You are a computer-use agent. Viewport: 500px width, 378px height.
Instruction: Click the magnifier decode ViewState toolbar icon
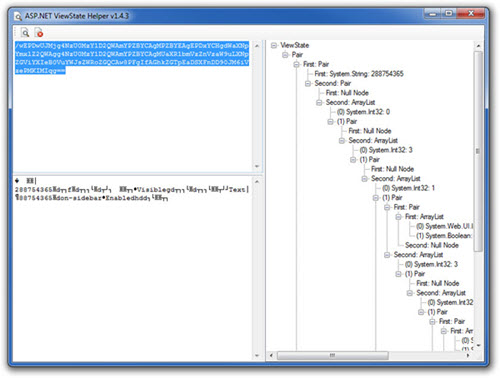coord(25,33)
